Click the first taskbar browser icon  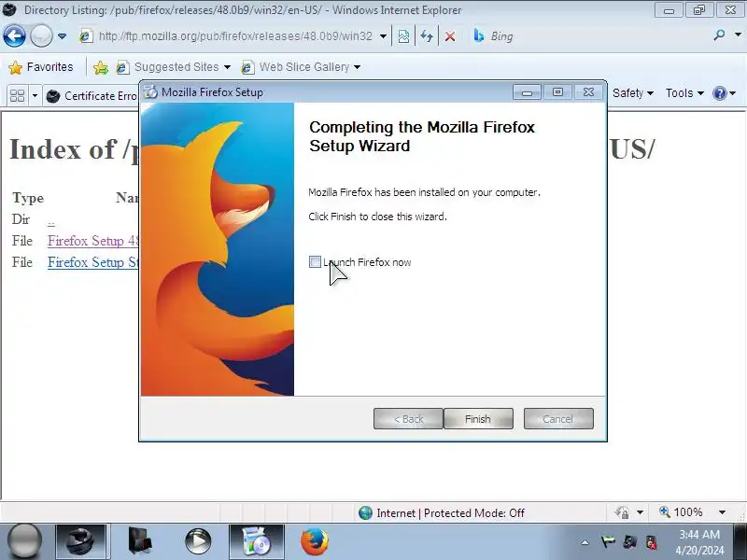(83, 542)
